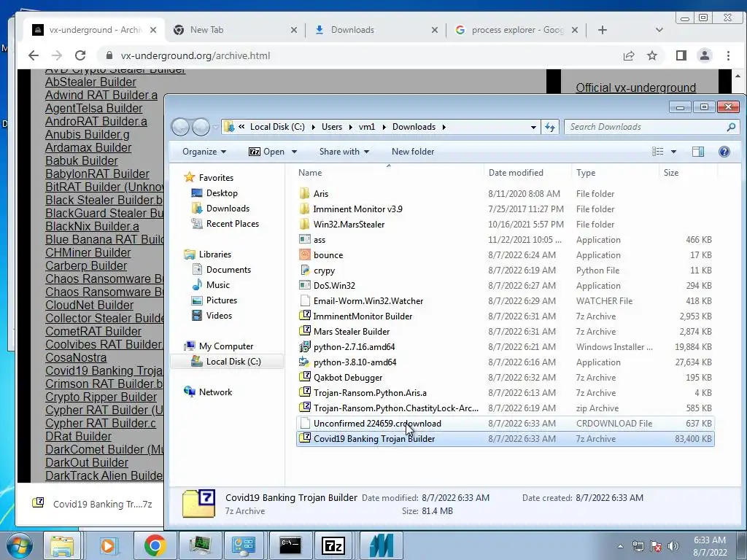Screen dimensions: 747x560
Task: Select Network in navigation pane
Action: tap(215, 392)
